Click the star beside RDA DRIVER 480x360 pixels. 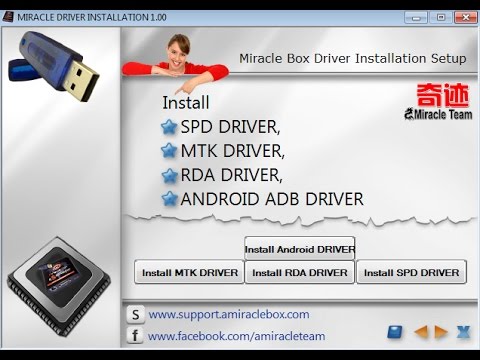point(169,175)
